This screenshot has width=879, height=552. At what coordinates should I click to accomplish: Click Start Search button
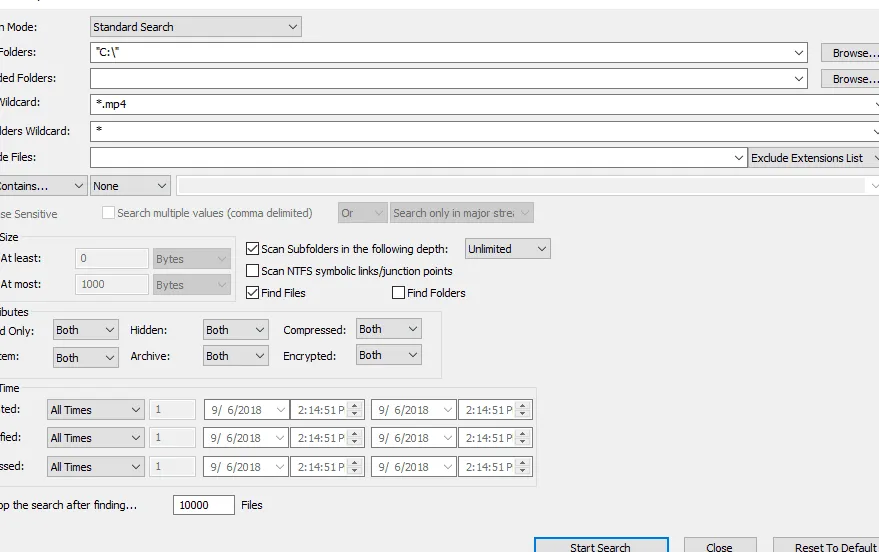[x=599, y=546]
